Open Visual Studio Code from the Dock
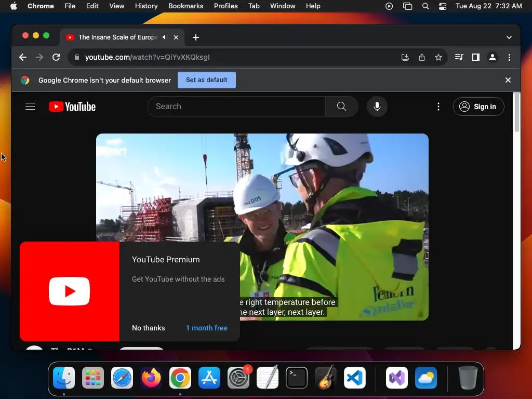 (355, 378)
